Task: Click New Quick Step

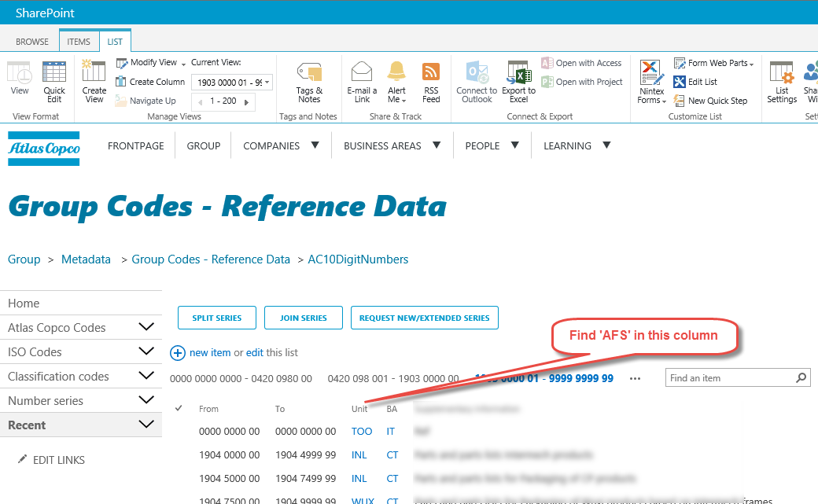Action: [710, 101]
